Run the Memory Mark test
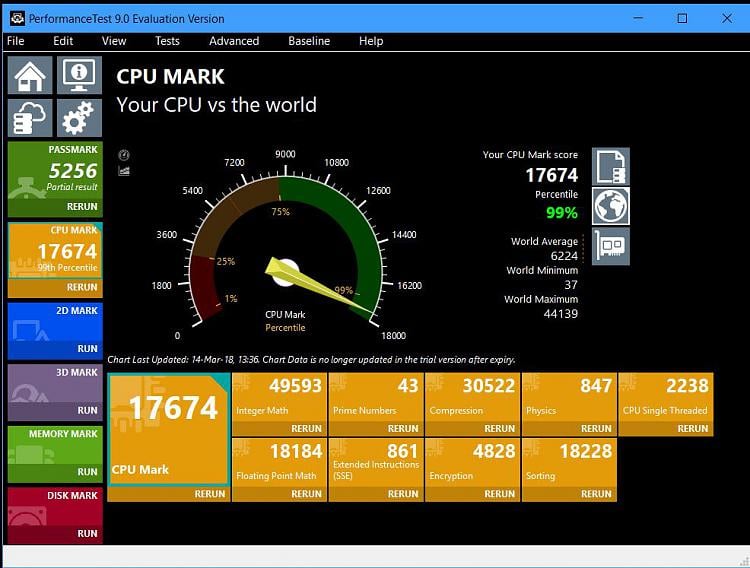This screenshot has height=568, width=750. coord(88,472)
